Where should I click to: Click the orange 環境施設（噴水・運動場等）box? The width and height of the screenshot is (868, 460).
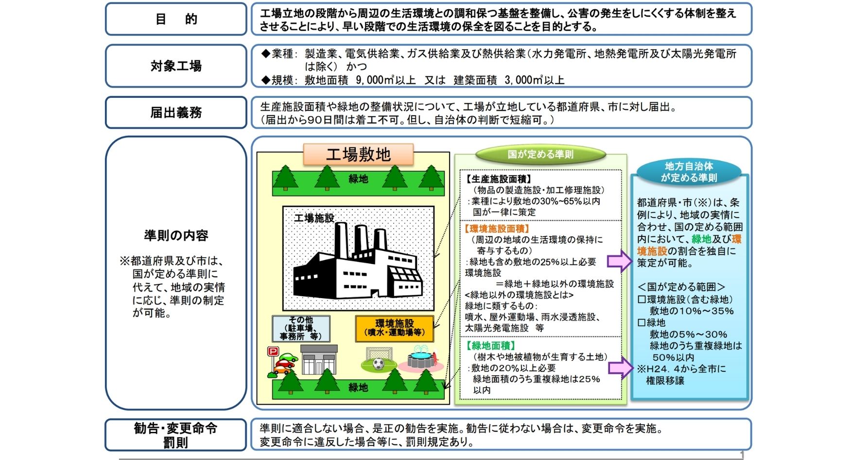pyautogui.click(x=394, y=328)
